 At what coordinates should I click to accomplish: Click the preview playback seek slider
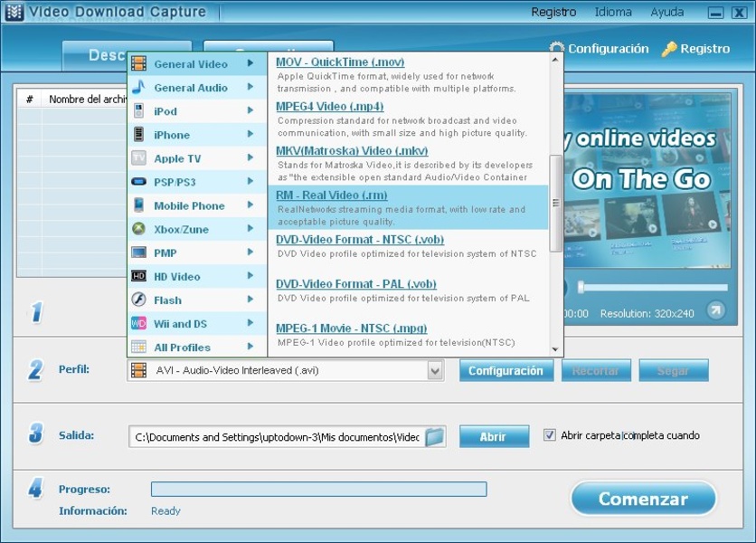654,287
